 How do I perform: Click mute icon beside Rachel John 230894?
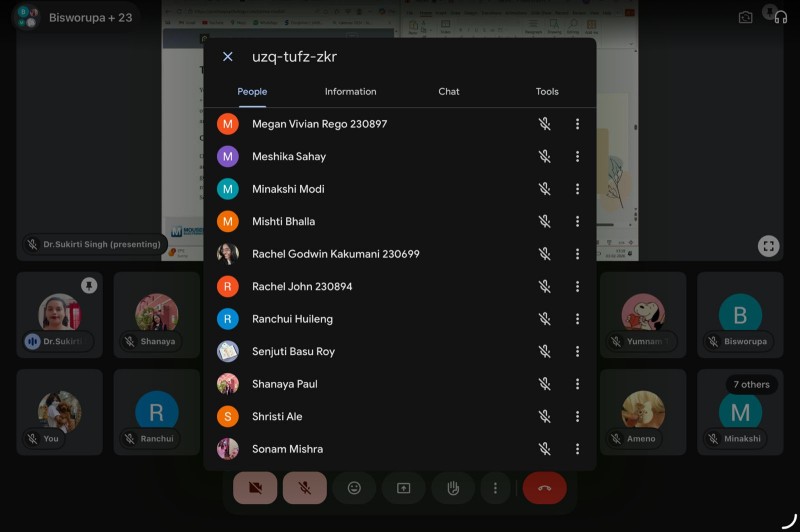[x=545, y=287]
